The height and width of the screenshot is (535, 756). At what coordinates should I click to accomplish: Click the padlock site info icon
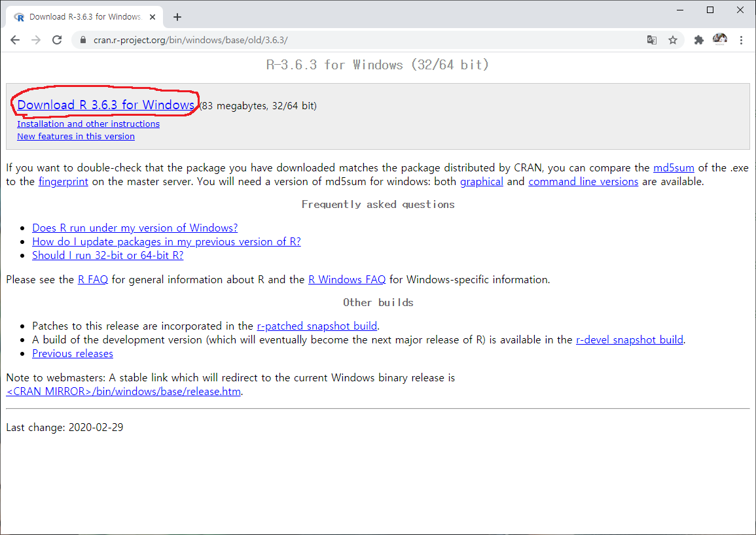(83, 40)
